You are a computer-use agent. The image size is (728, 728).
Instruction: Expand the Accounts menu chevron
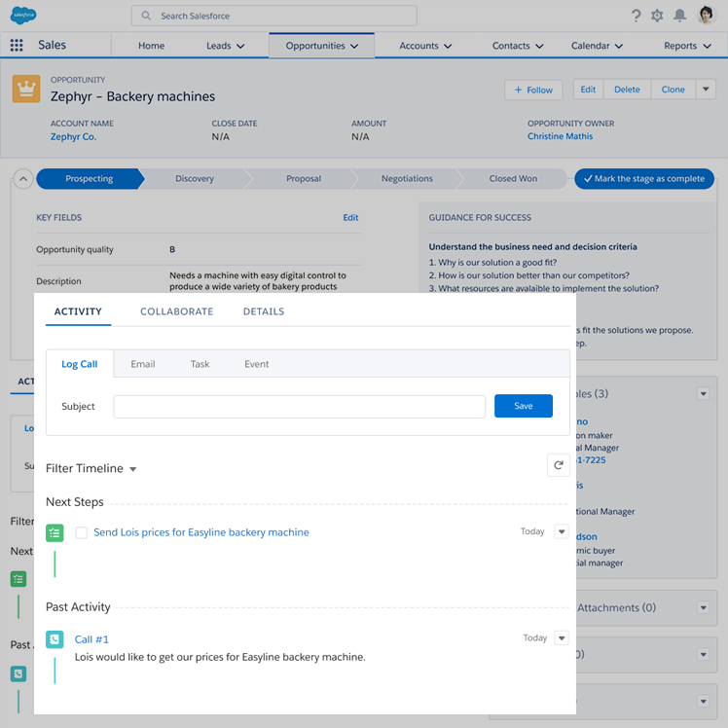coord(448,46)
